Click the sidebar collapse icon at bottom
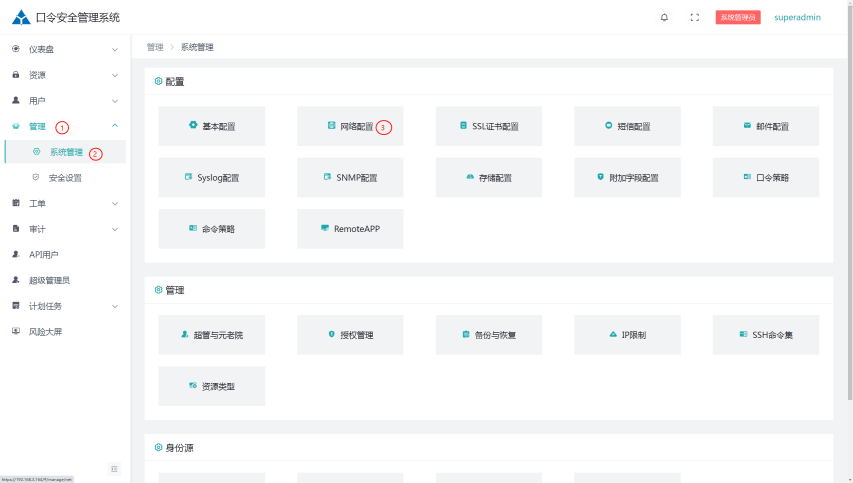853x483 pixels. 114,469
